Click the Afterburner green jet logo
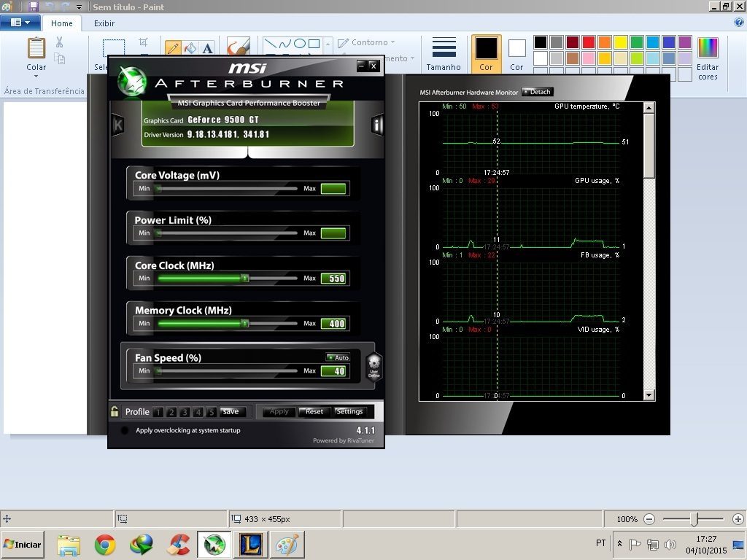The height and width of the screenshot is (560, 747). [133, 82]
